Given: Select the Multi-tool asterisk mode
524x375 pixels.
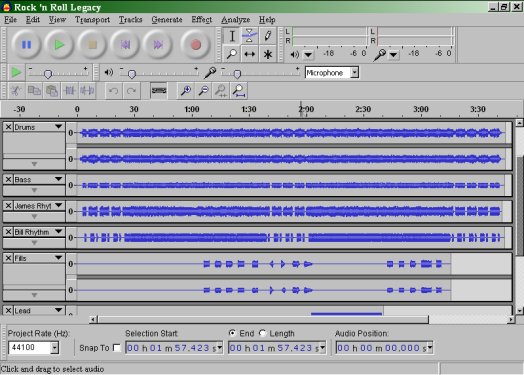Looking at the screenshot, I should pos(267,54).
